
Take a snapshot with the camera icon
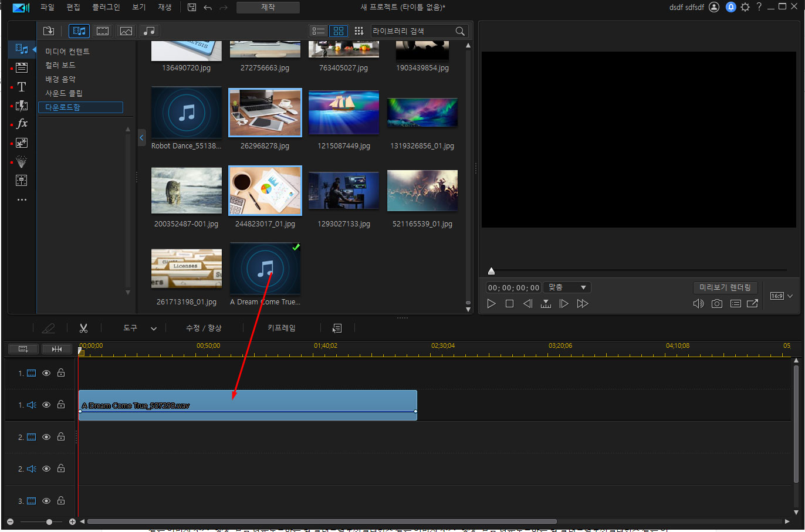pos(716,303)
